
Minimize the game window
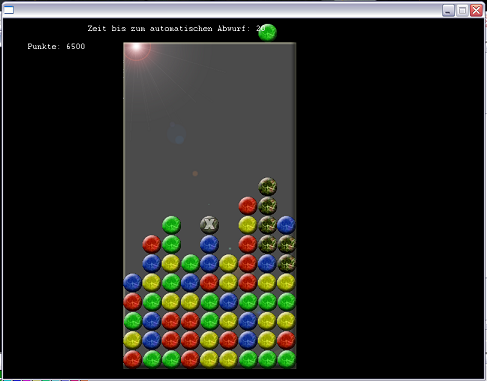point(448,10)
